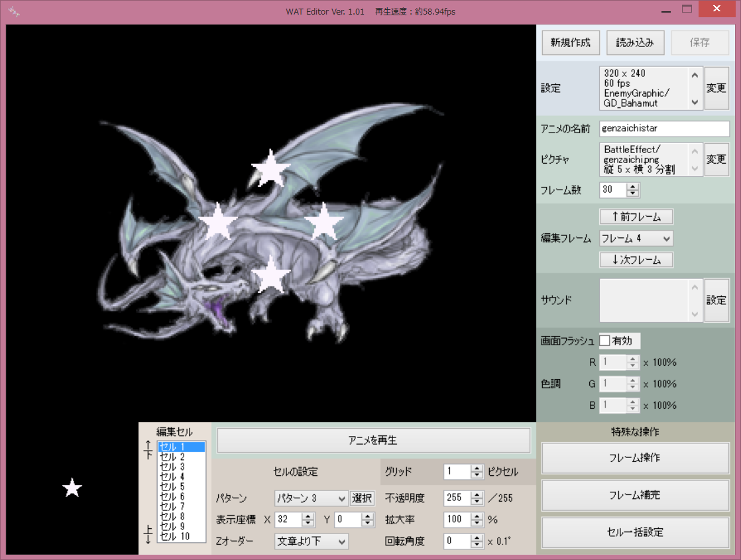This screenshot has width=741, height=560.
Task: Click the フレーム補完 button
Action: 635,495
